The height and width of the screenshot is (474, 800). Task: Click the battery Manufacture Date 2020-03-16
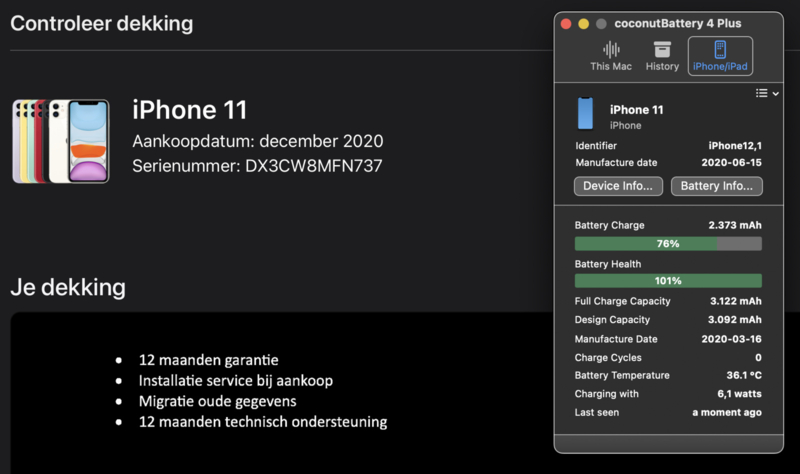731,339
